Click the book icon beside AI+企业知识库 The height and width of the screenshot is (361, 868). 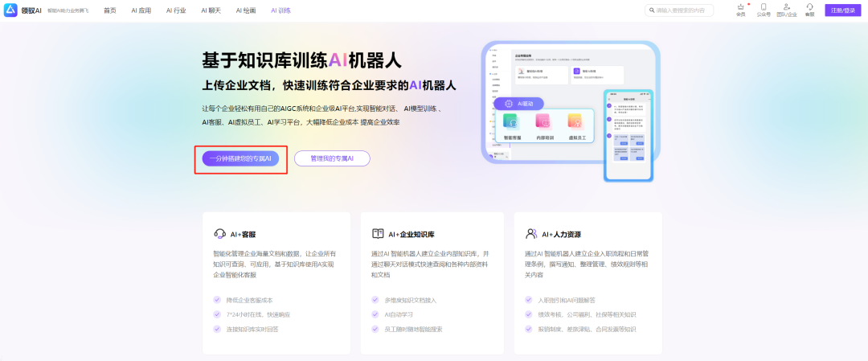coord(378,234)
